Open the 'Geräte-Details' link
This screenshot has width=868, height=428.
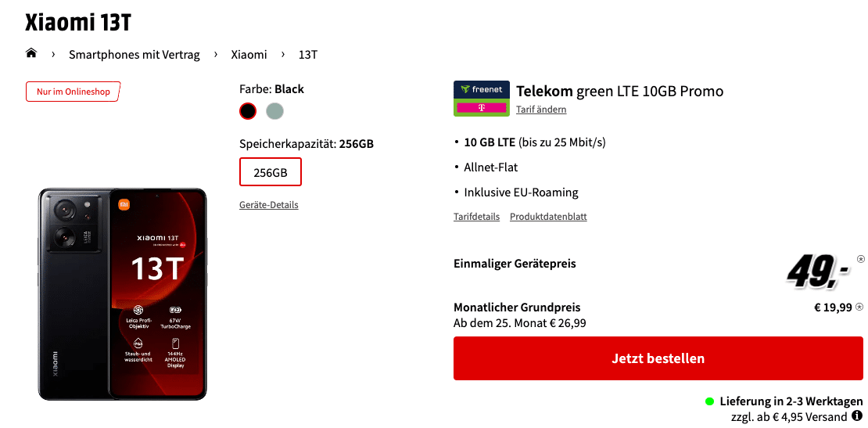[269, 205]
